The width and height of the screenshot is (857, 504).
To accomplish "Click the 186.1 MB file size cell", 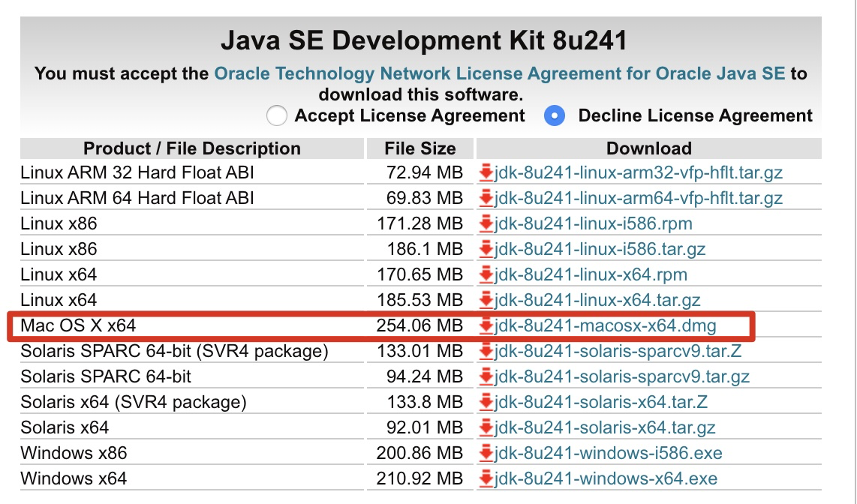I will tap(425, 249).
